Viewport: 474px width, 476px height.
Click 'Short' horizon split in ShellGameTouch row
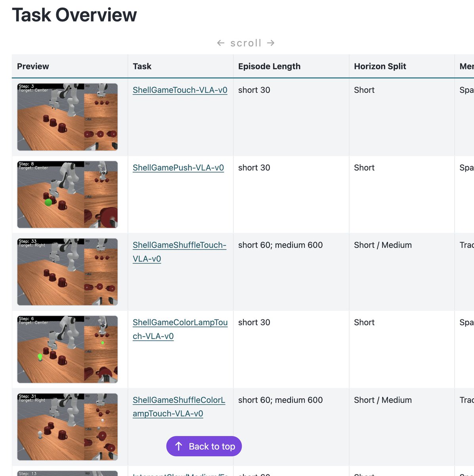[x=364, y=90]
